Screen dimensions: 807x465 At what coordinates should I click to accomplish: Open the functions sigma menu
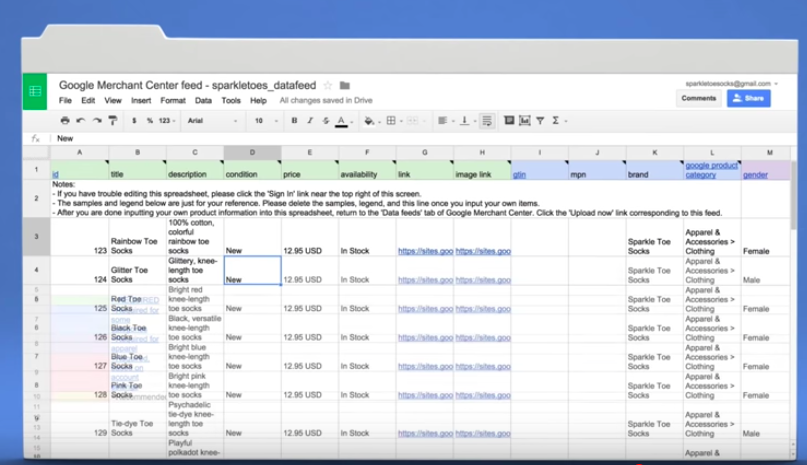(x=556, y=120)
